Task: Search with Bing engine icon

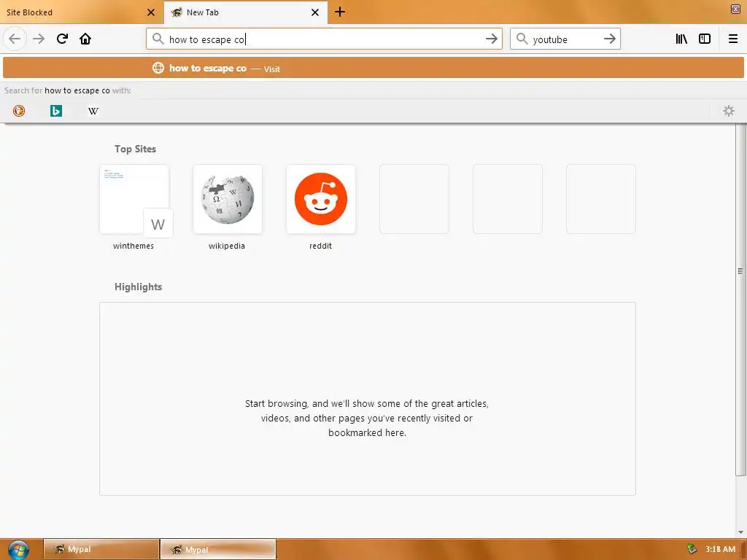Action: [x=56, y=111]
